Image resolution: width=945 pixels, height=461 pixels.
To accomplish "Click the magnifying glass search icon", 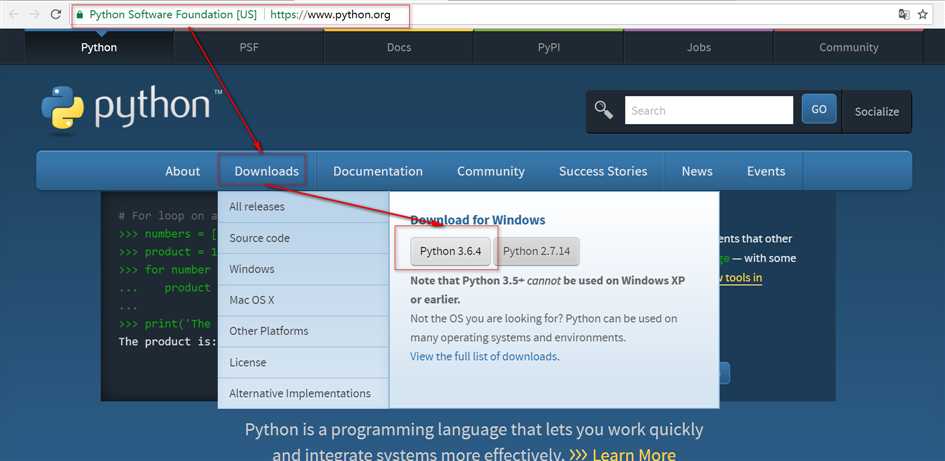I will tap(604, 110).
